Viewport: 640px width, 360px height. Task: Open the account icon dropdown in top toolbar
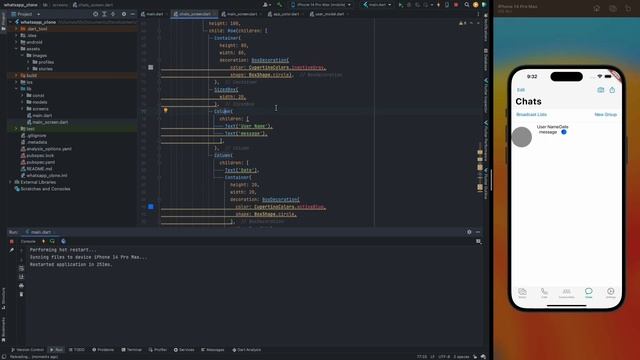(267, 5)
